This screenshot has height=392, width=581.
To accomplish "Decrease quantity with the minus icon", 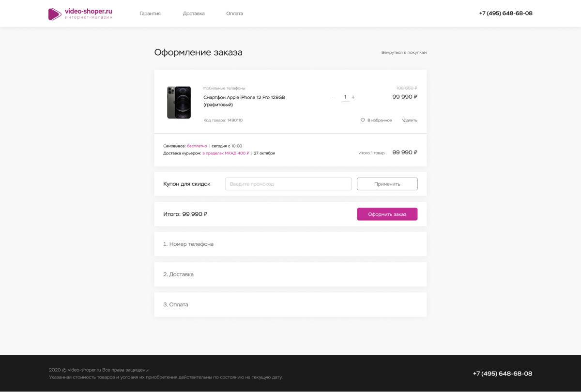I will click(x=334, y=97).
